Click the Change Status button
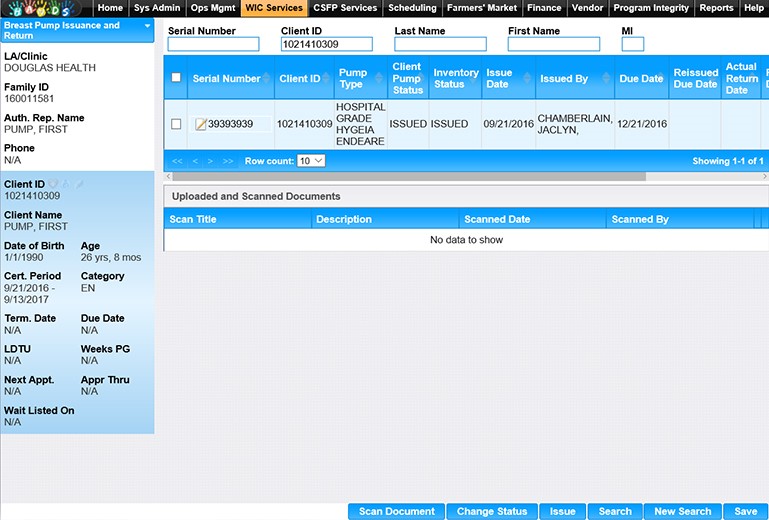The image size is (769, 520). point(491,511)
